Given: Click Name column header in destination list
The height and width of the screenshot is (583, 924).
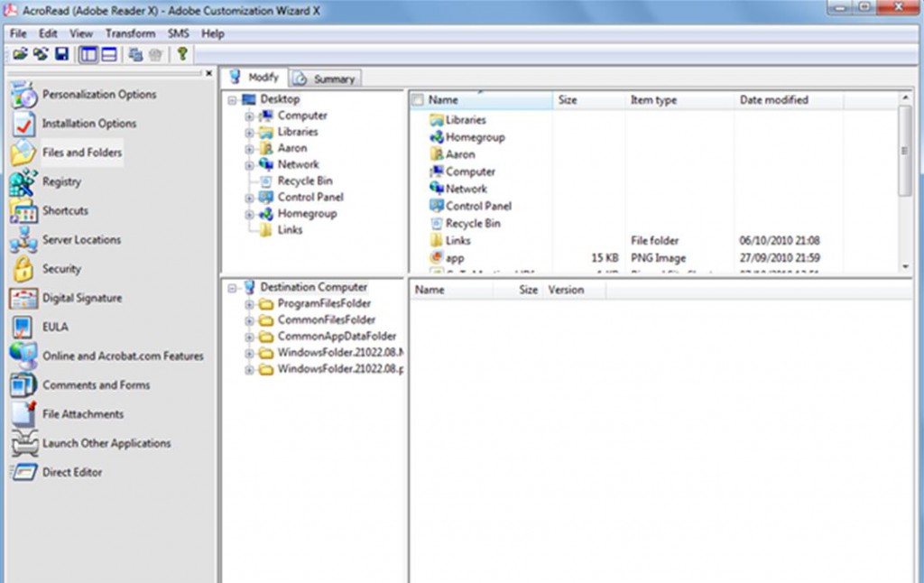Looking at the screenshot, I should click(x=451, y=290).
